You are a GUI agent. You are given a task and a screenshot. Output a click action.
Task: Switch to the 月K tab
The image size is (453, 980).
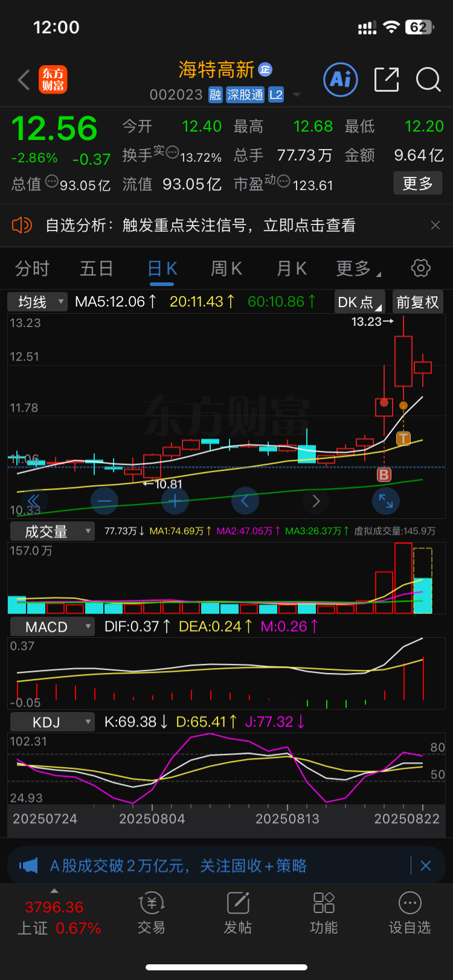click(x=292, y=269)
